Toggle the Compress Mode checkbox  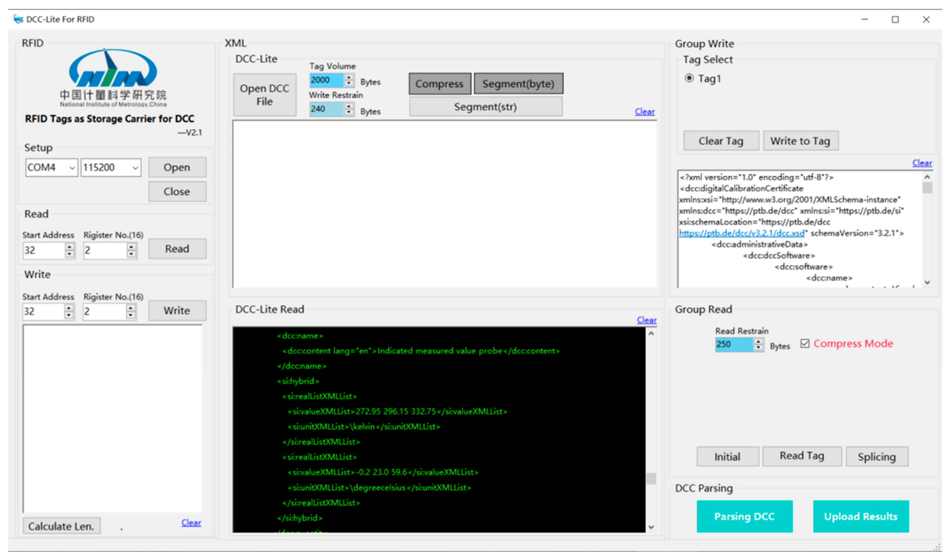pyautogui.click(x=805, y=343)
